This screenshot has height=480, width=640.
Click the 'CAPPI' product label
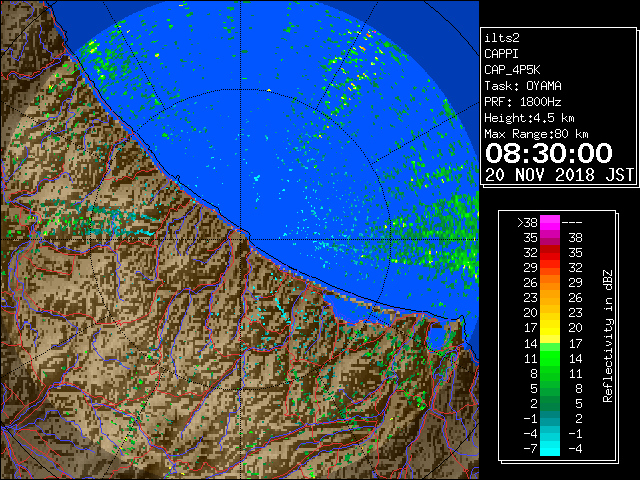[x=501, y=54]
